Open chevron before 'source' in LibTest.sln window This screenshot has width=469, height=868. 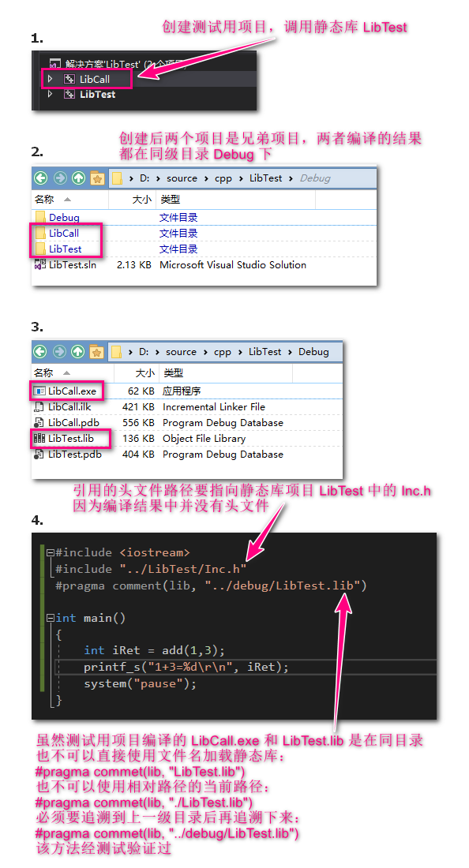pos(158,178)
